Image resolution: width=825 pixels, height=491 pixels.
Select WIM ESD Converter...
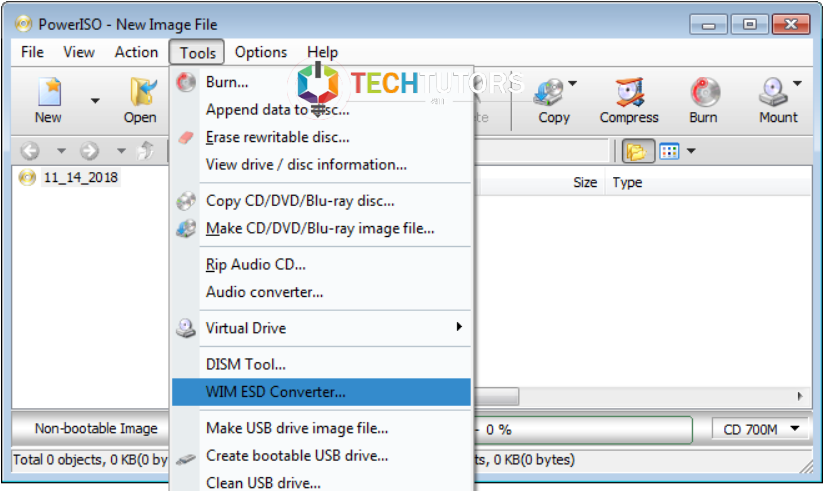coord(321,392)
